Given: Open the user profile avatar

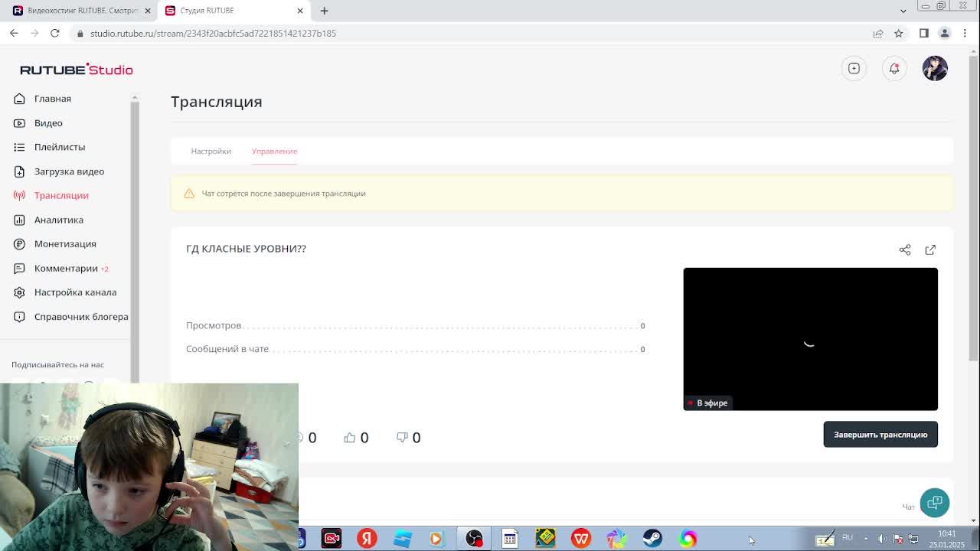Looking at the screenshot, I should 935,68.
